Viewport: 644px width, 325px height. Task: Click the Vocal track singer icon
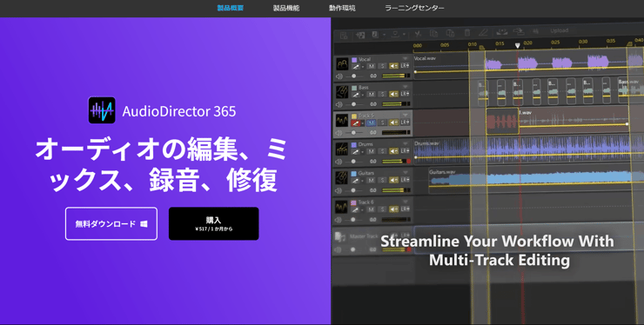click(343, 64)
